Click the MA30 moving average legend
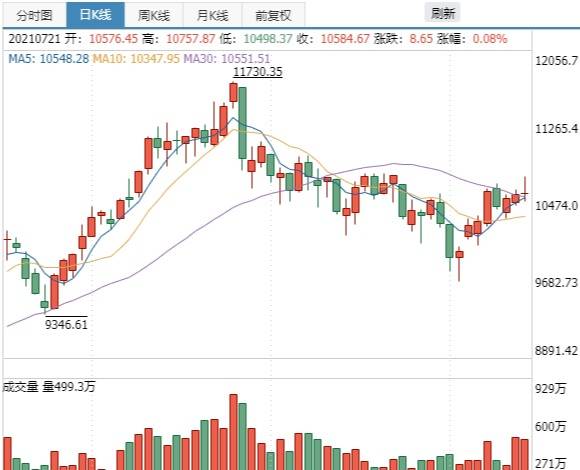Viewport: 580px width, 470px height. pos(227,58)
